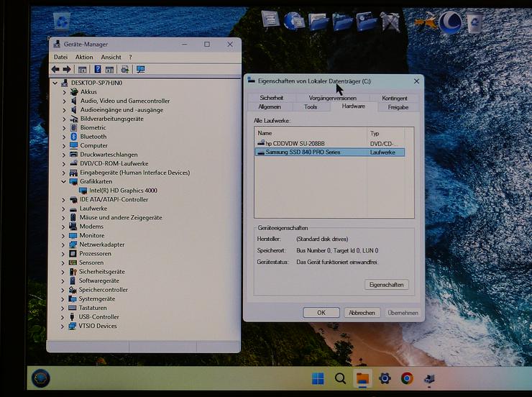The height and width of the screenshot is (397, 532).
Task: Open Help via the blue question mark icon
Action: 98,69
